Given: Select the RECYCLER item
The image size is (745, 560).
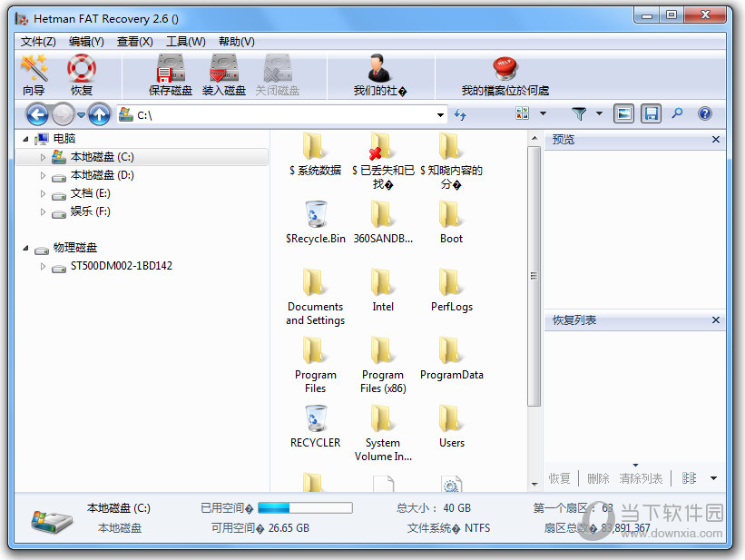Looking at the screenshot, I should [x=315, y=427].
